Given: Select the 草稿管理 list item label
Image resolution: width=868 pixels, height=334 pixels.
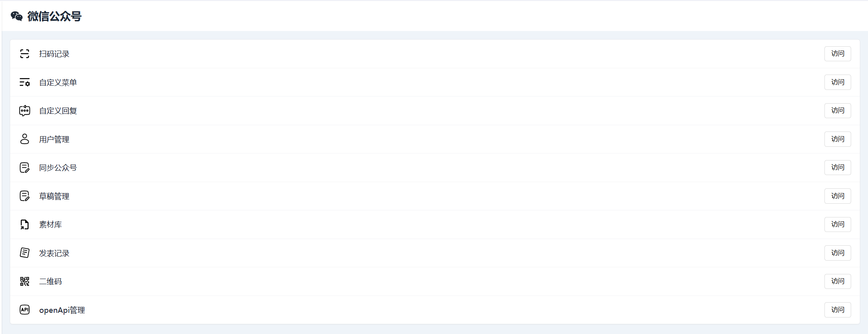Looking at the screenshot, I should [x=54, y=196].
